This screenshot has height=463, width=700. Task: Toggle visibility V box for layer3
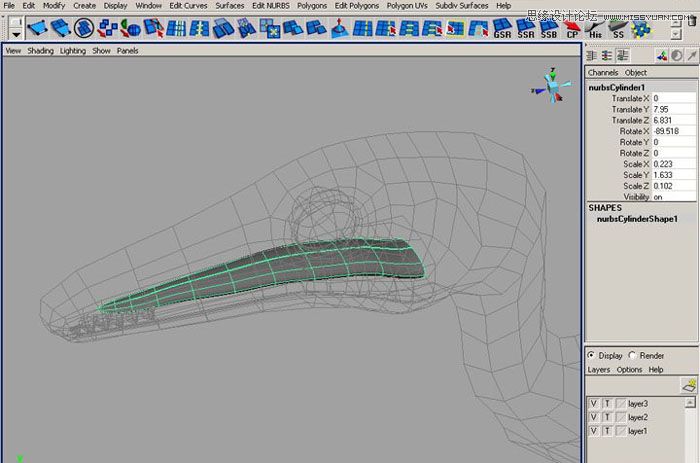(x=593, y=403)
